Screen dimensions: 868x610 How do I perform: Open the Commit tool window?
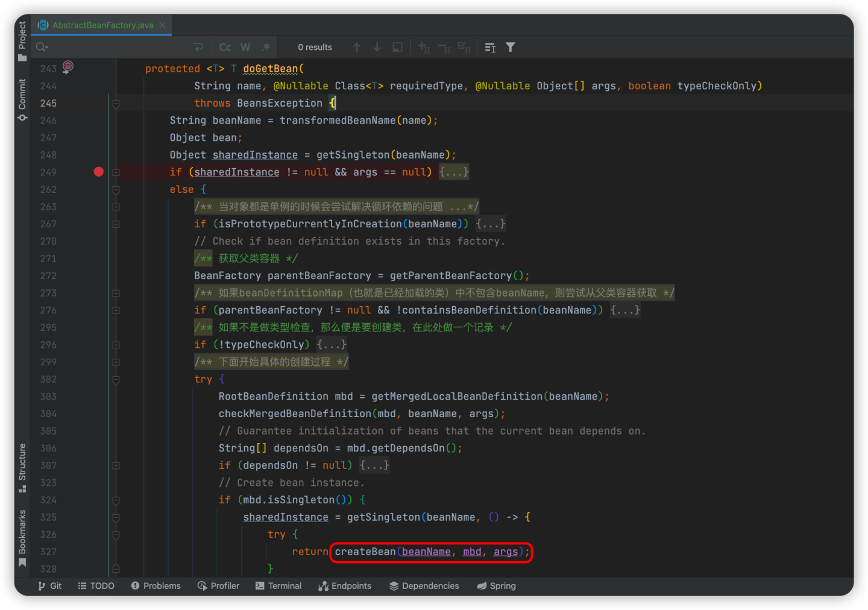tap(22, 99)
